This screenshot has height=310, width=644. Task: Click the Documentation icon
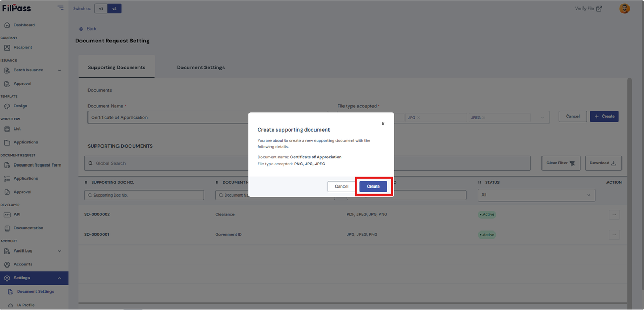click(7, 228)
